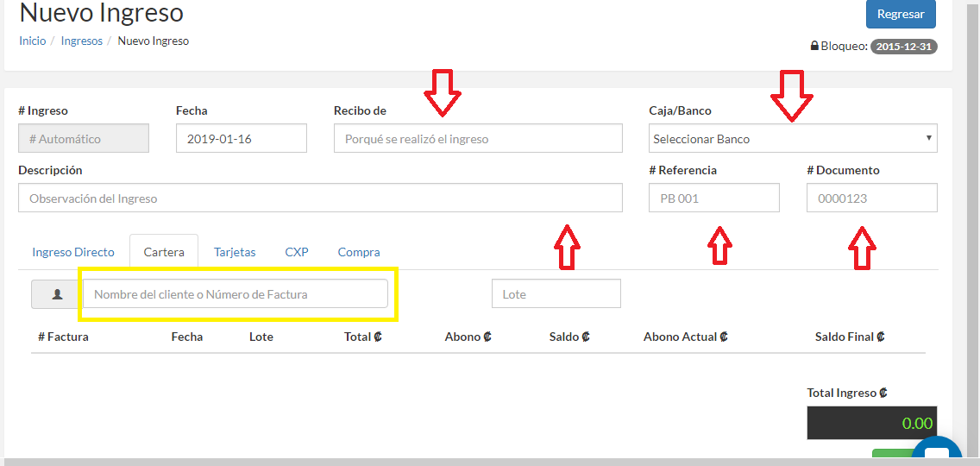Click the 2015-12-31 Bloqueo date badge

903,47
